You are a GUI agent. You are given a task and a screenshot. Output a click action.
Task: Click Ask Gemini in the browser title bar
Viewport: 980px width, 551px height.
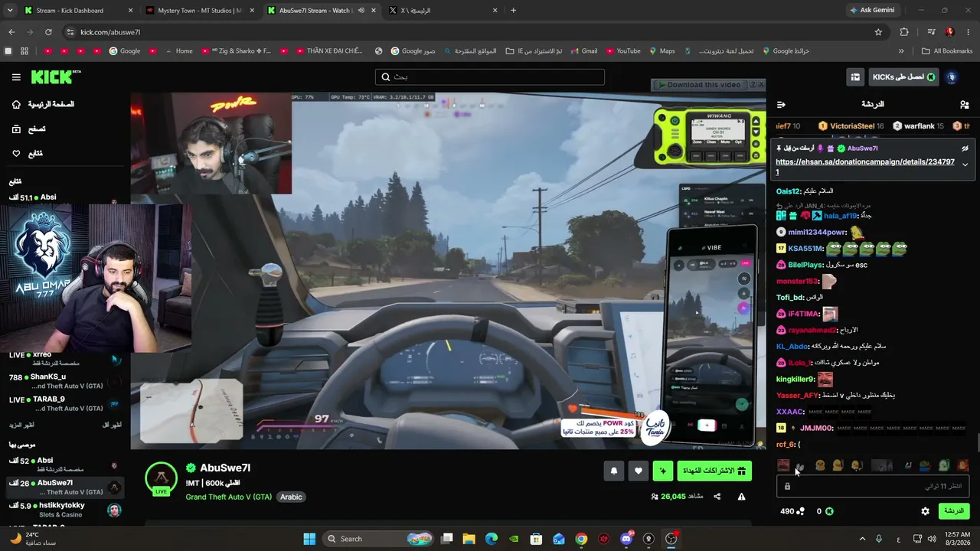(872, 11)
